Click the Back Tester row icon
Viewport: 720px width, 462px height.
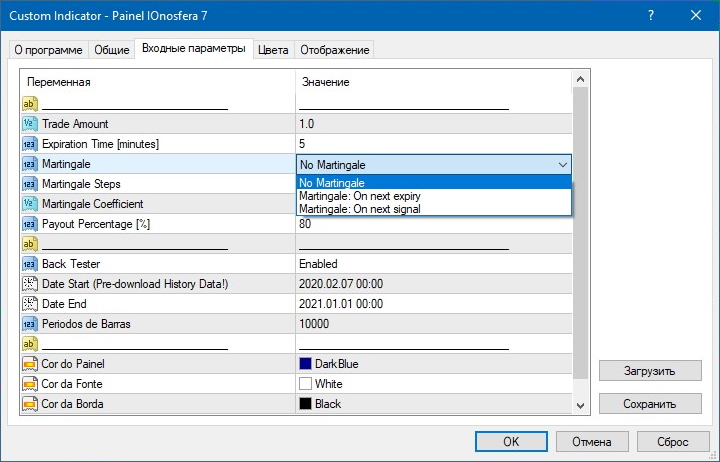click(29, 264)
